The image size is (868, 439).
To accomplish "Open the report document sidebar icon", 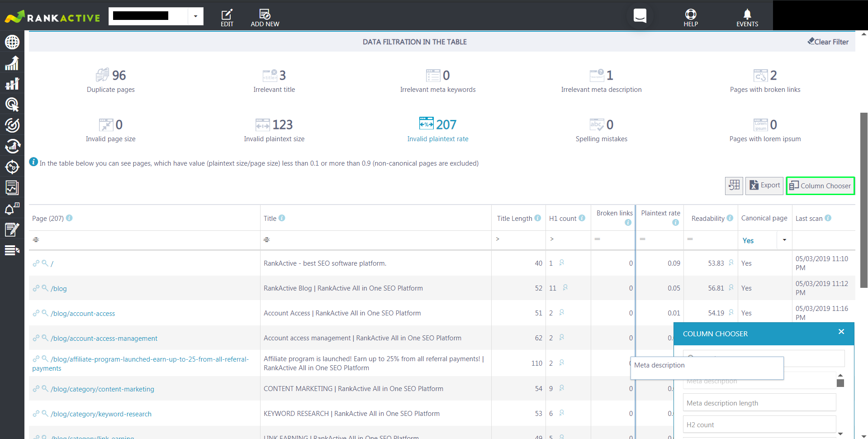I will pyautogui.click(x=12, y=187).
